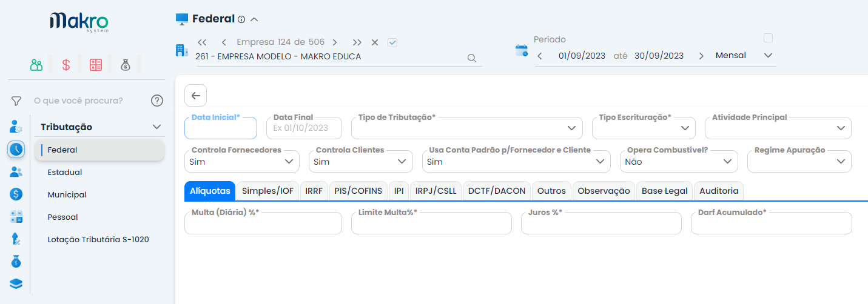Select the calculator grid sidebar icon

[x=16, y=217]
